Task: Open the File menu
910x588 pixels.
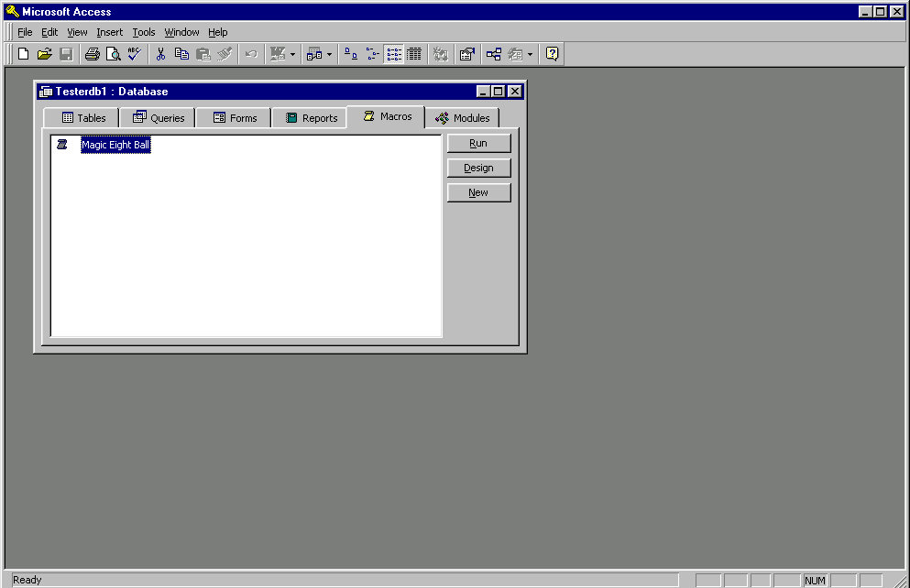Action: click(x=25, y=32)
